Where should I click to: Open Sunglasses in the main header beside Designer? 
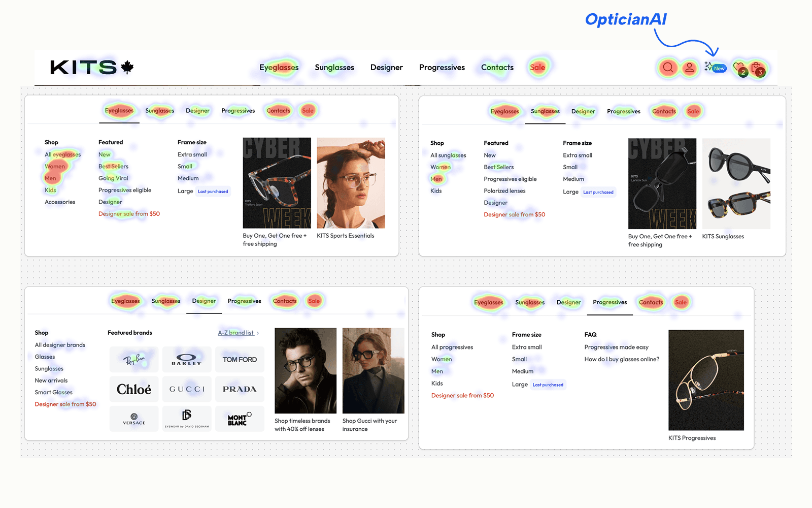[x=334, y=67]
